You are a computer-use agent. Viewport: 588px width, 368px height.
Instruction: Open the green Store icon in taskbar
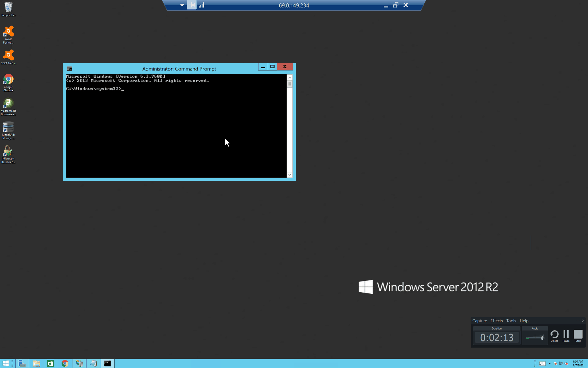click(51, 364)
